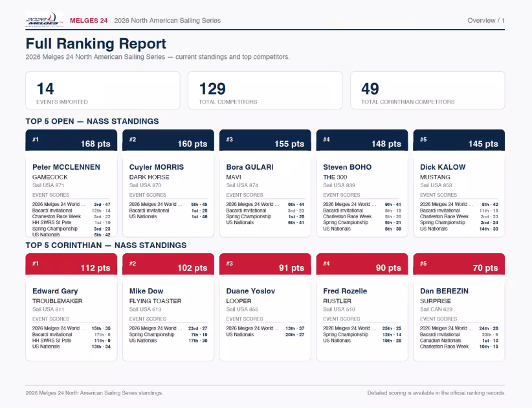The height and width of the screenshot is (408, 532).
Task: Select the "102 pts" Corinthian score
Action: pyautogui.click(x=192, y=268)
